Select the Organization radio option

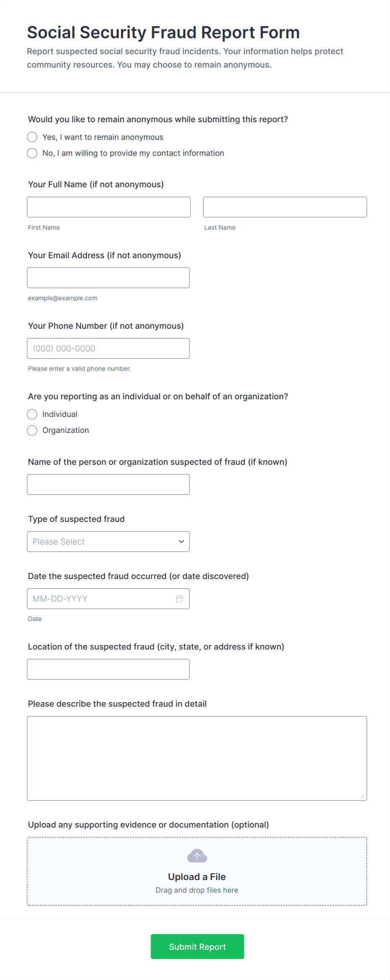32,430
